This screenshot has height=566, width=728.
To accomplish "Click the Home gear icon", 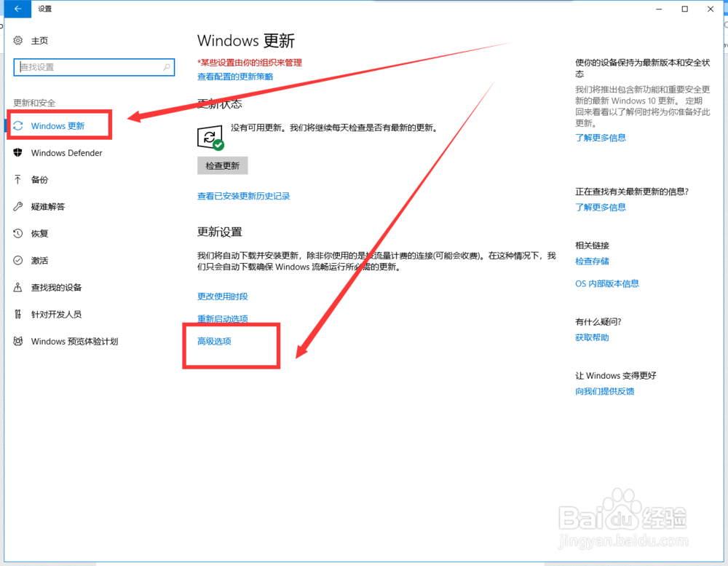I will click(17, 41).
